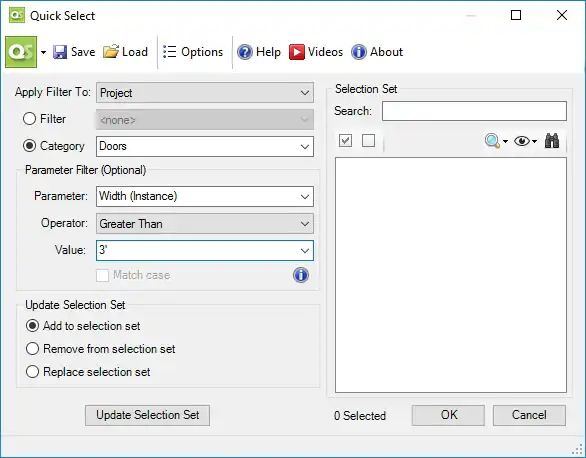Screen dimensions: 586x458
Task: Maximize the Quick Select window
Action: pyautogui.click(x=516, y=15)
